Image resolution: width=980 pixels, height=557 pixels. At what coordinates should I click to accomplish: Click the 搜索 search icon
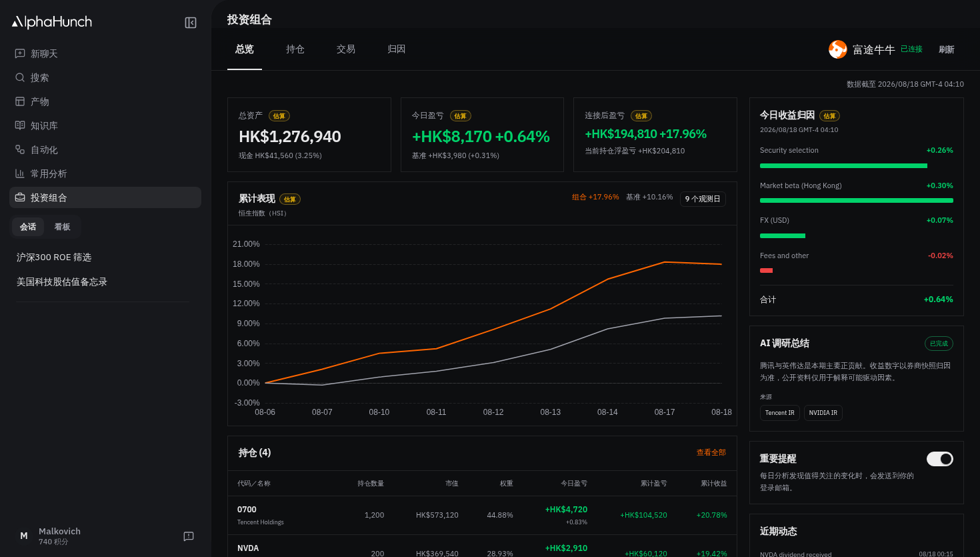[x=20, y=77]
